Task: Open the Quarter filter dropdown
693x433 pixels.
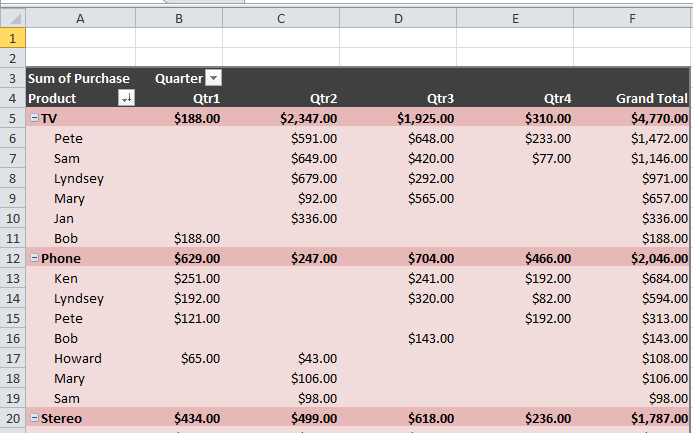Action: 213,79
